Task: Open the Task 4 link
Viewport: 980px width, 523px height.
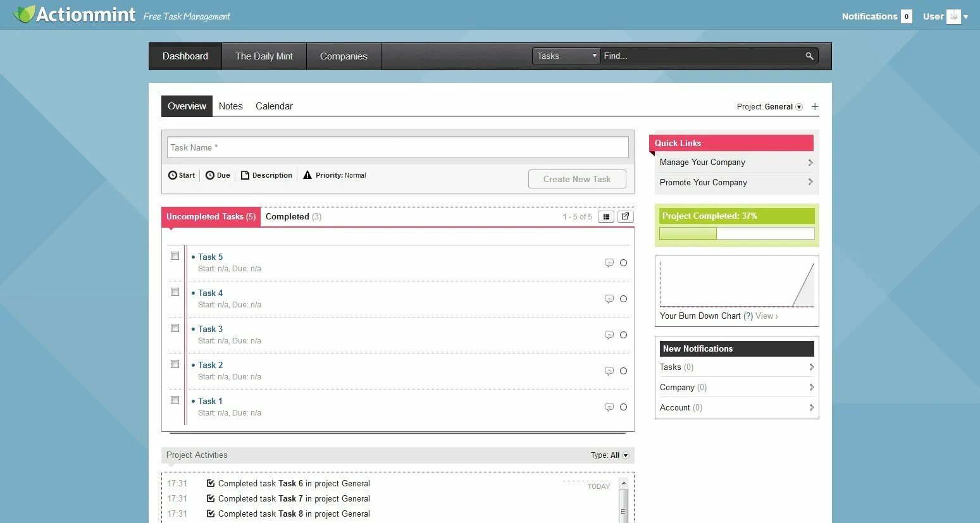Action: pos(210,293)
